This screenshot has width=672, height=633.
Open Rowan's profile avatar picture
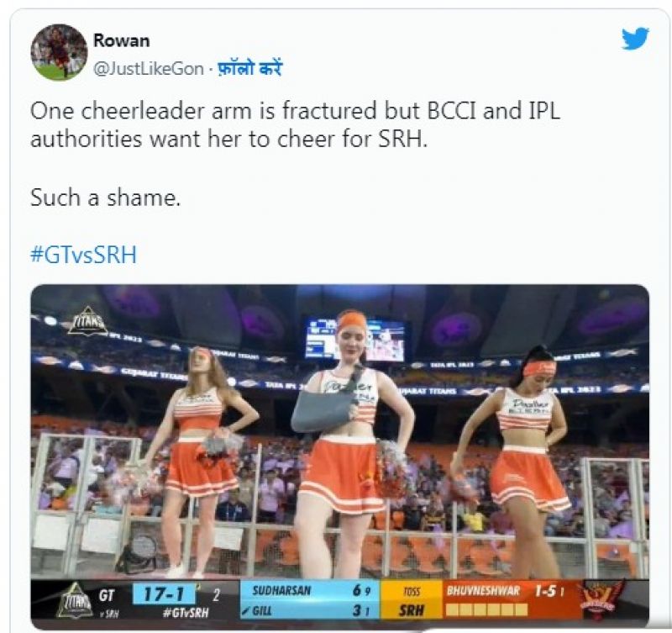coord(59,52)
